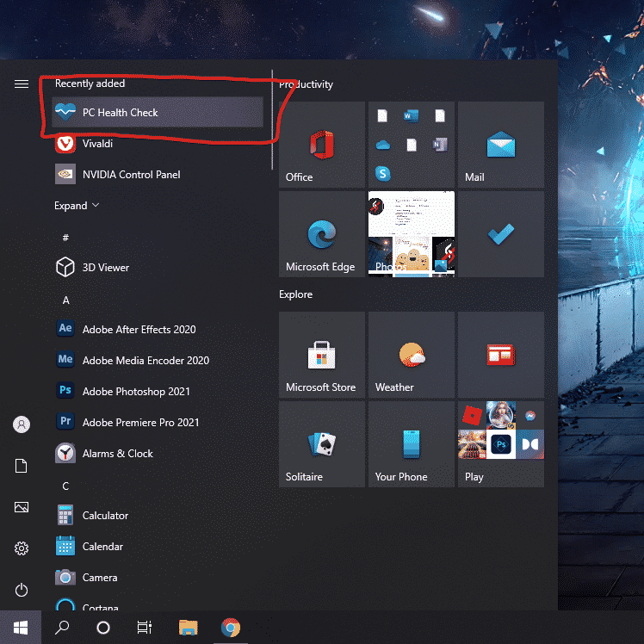The height and width of the screenshot is (644, 644).
Task: Open Dolby app in Play tile
Action: 529,444
